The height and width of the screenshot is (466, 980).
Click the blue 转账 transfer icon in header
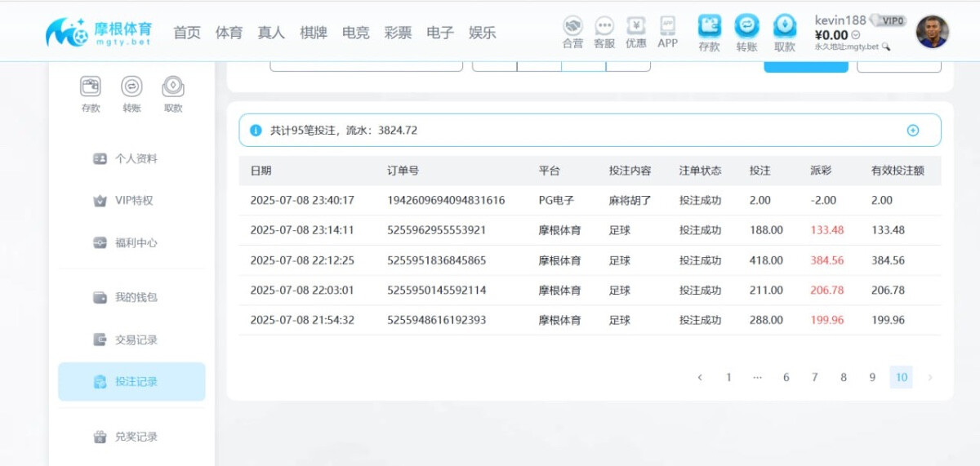point(746,26)
